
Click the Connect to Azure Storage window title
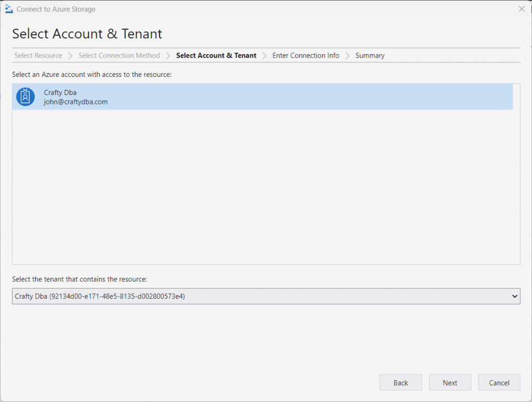[56, 9]
